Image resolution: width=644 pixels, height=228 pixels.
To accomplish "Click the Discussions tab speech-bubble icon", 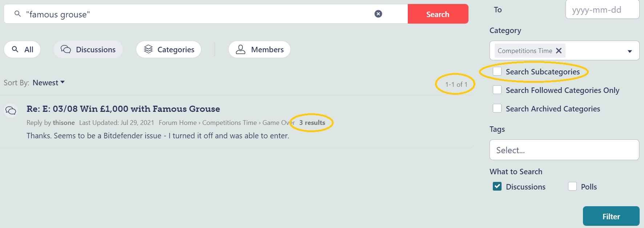I will (66, 49).
